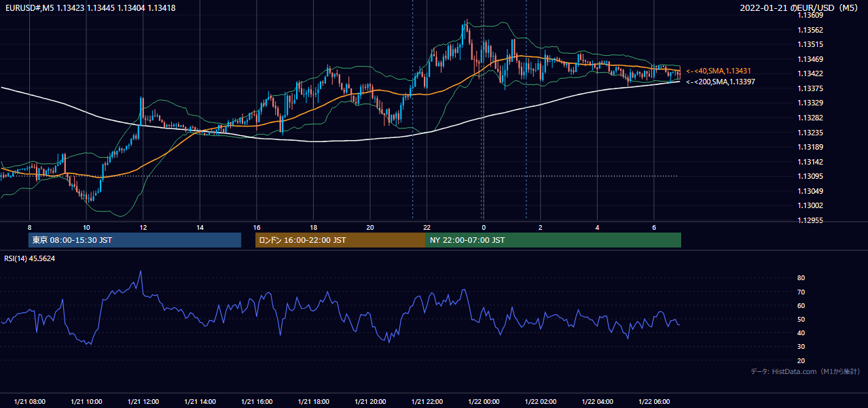Click price axis value 1.13562
Screen dimensions: 868x408
[x=810, y=30]
